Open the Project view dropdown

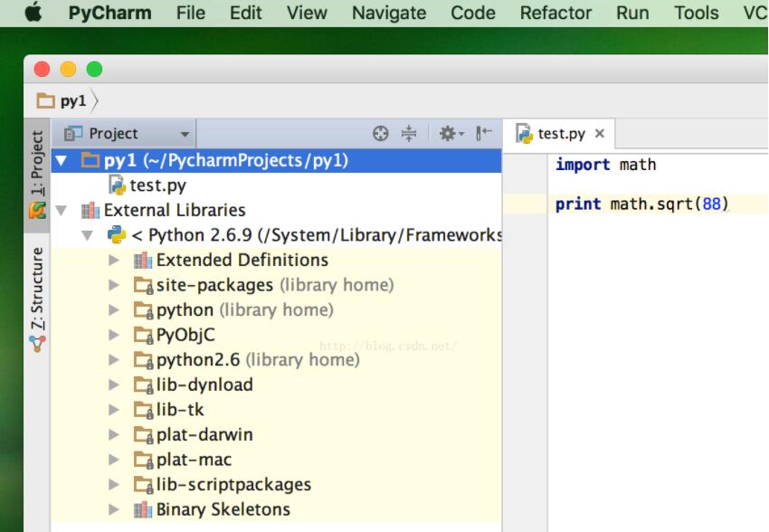127,134
